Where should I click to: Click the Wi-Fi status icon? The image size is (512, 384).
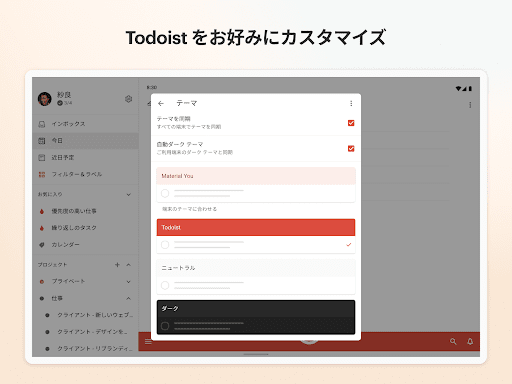pos(459,89)
